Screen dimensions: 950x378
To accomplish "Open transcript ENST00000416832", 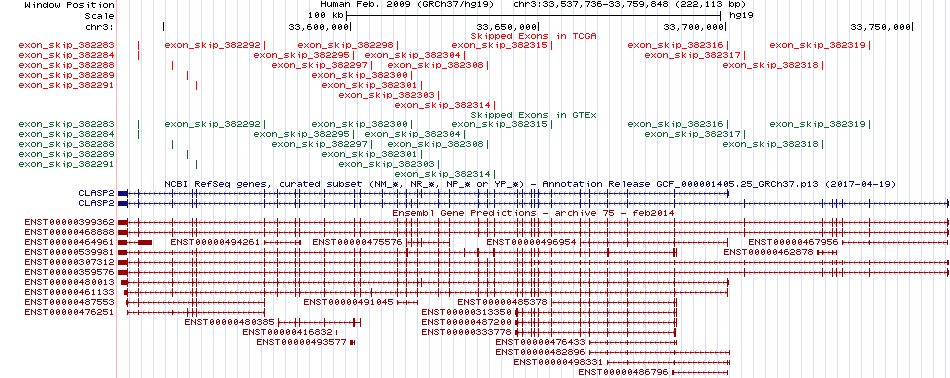I will [x=287, y=332].
